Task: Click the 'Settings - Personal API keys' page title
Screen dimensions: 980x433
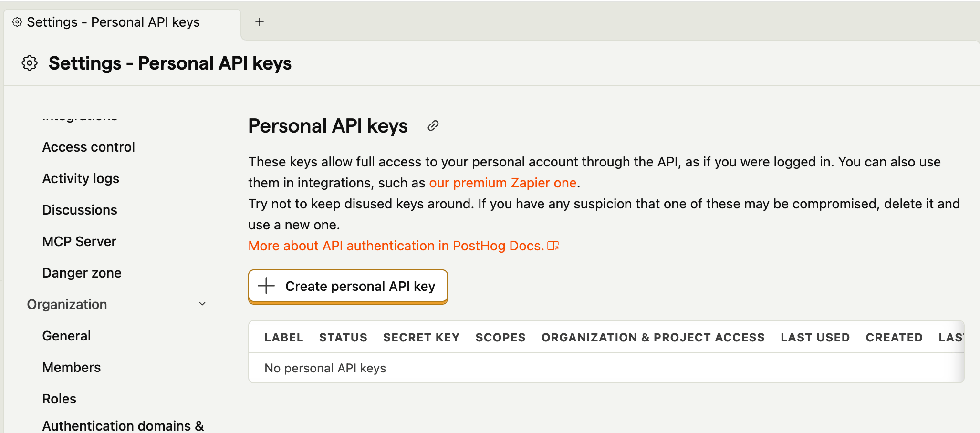Action: [x=170, y=63]
